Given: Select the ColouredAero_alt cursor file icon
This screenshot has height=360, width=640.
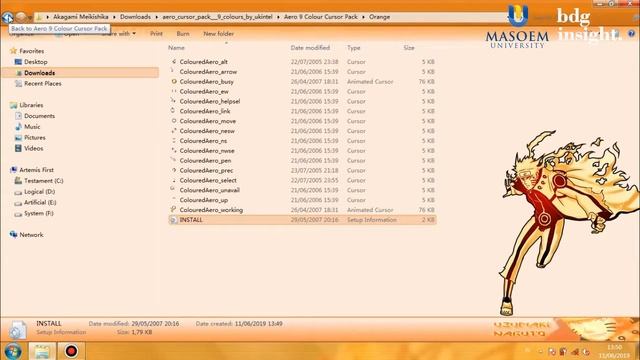Looking at the screenshot, I should (173, 62).
